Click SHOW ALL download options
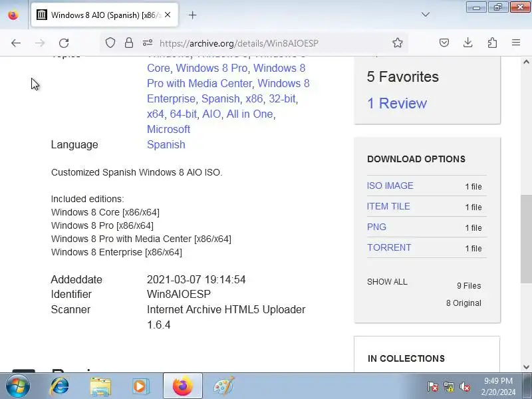This screenshot has width=532, height=399. point(387,281)
